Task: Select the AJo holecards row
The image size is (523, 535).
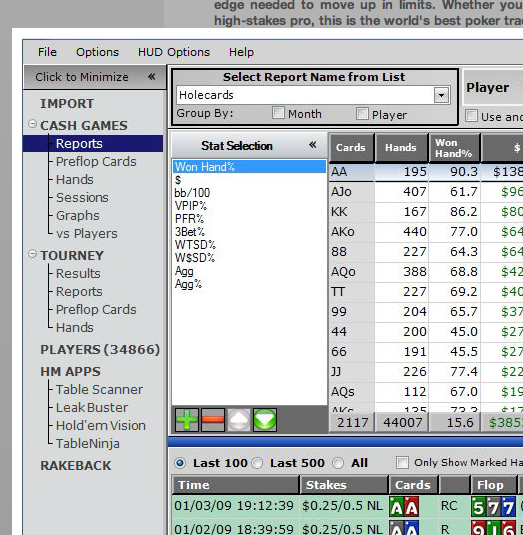Action: 426,192
